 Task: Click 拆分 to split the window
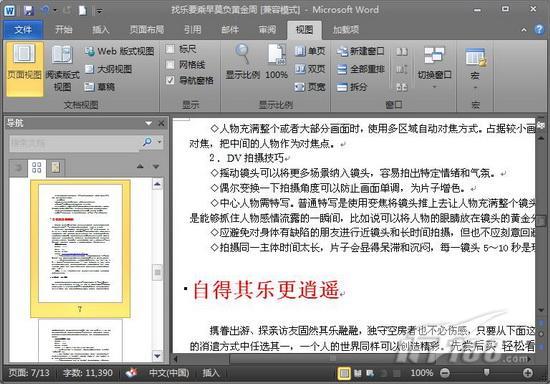(352, 87)
